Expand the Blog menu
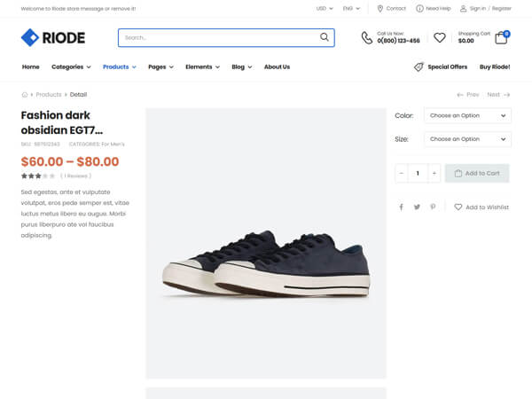532x399 pixels. 241,66
